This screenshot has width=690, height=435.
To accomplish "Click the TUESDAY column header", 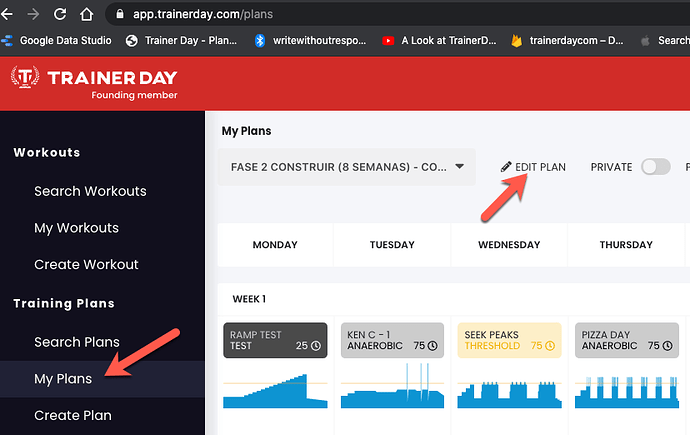I will tap(392, 245).
